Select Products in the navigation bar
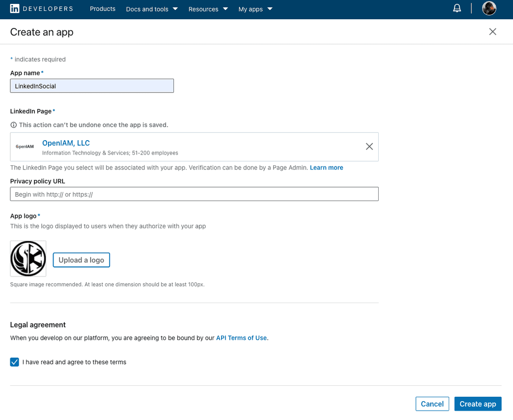 102,9
